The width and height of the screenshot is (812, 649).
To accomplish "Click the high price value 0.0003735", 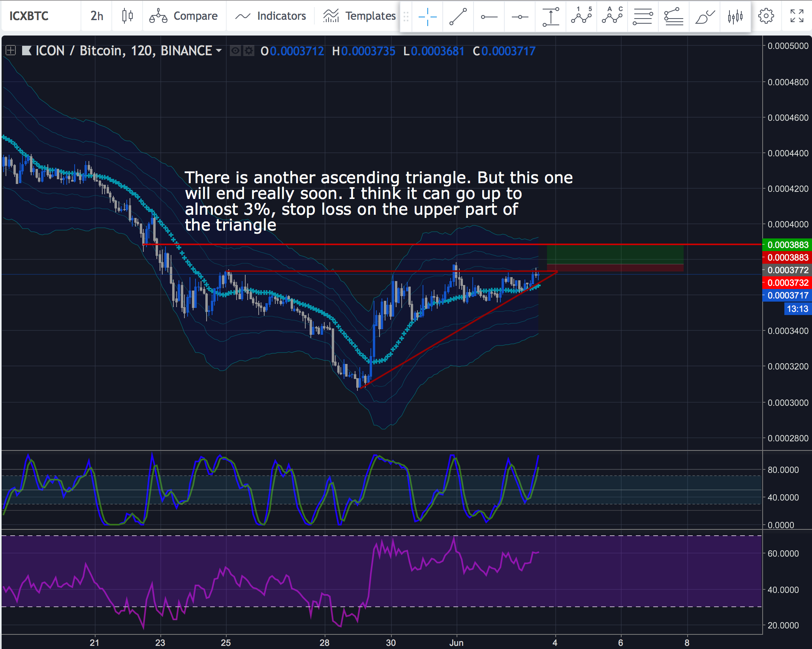I will (368, 51).
